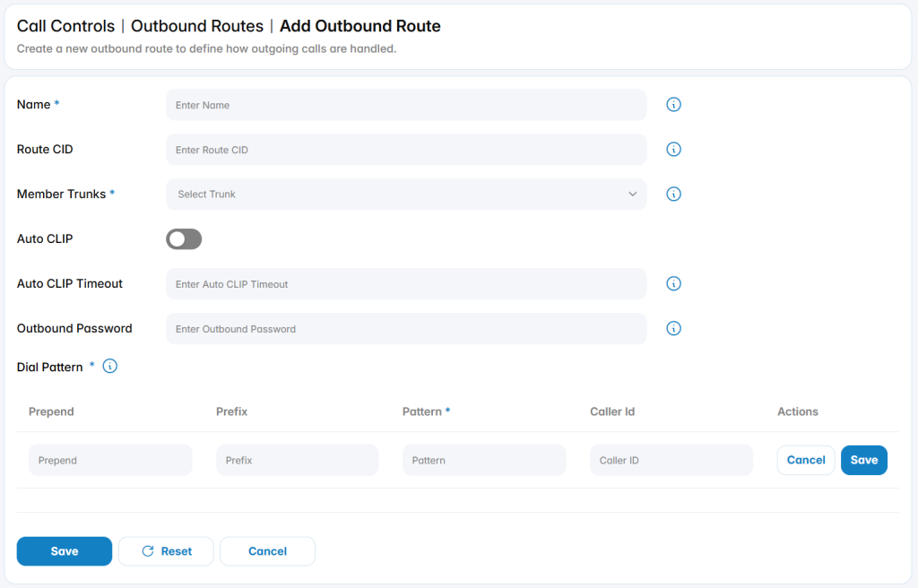Save the outbound route form

point(65,551)
